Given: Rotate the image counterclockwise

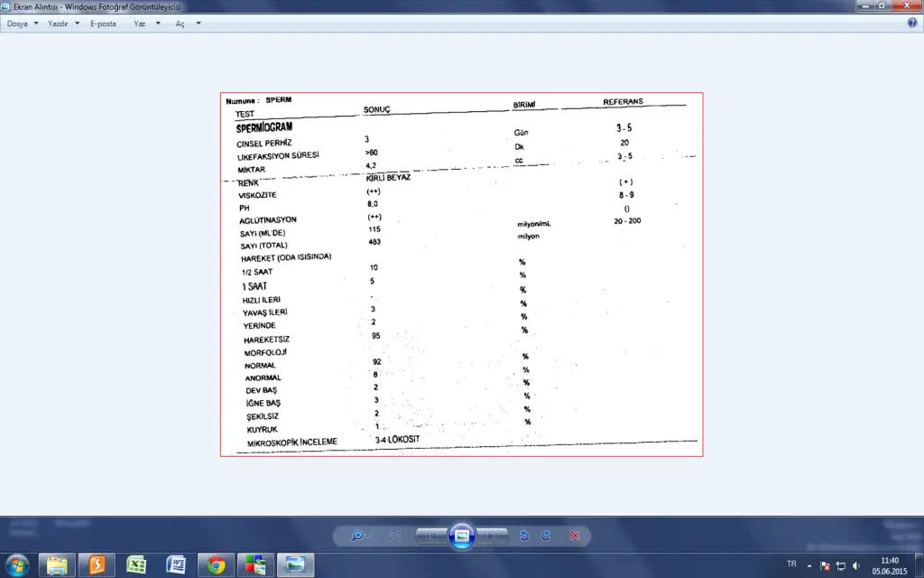Looking at the screenshot, I should [524, 536].
